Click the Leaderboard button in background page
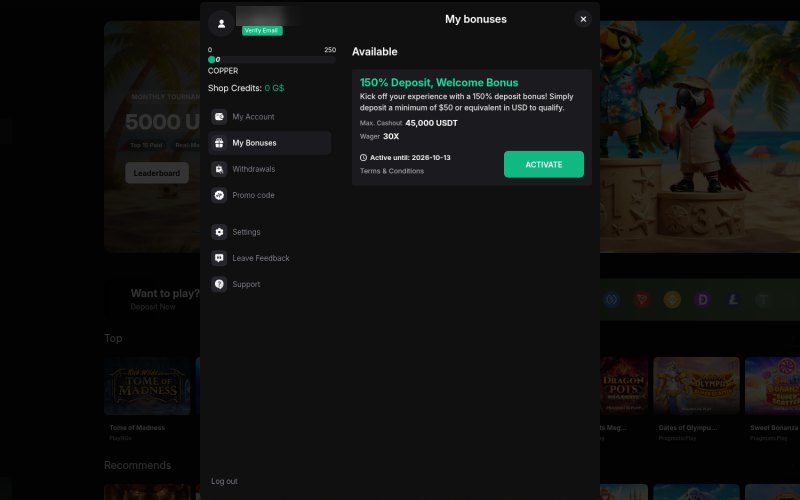800x500 pixels. 157,173
